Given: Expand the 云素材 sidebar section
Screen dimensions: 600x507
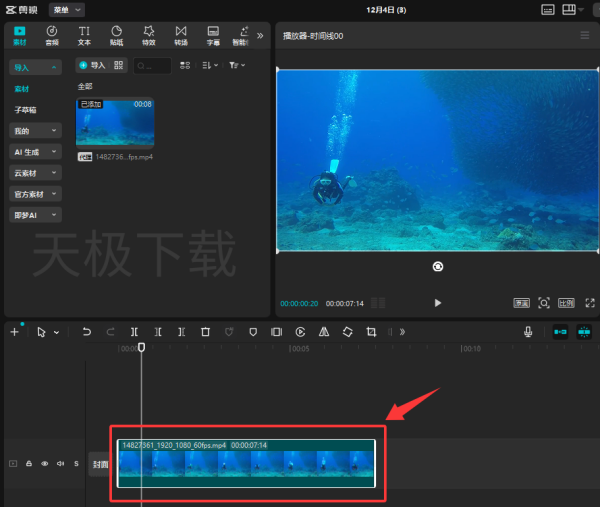Looking at the screenshot, I should pos(36,173).
